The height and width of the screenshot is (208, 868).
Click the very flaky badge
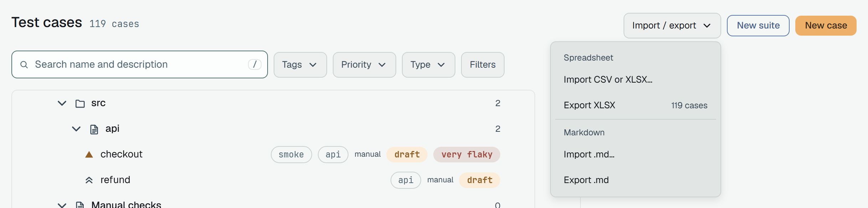click(x=467, y=155)
